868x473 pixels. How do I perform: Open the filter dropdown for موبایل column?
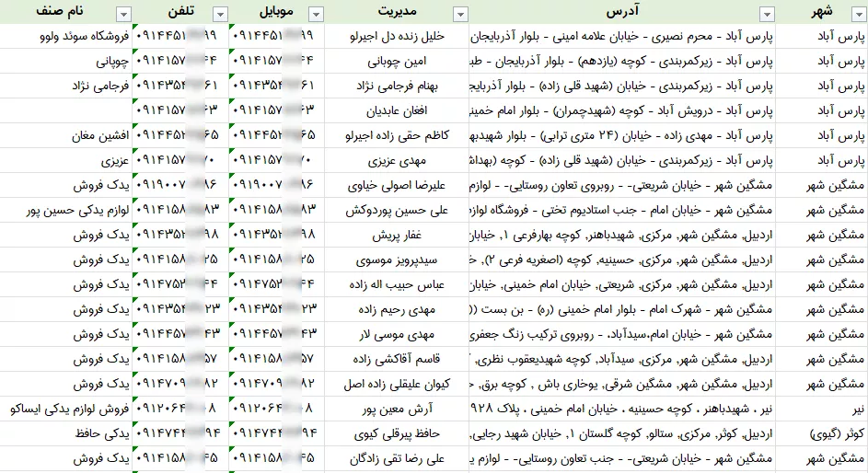(316, 15)
